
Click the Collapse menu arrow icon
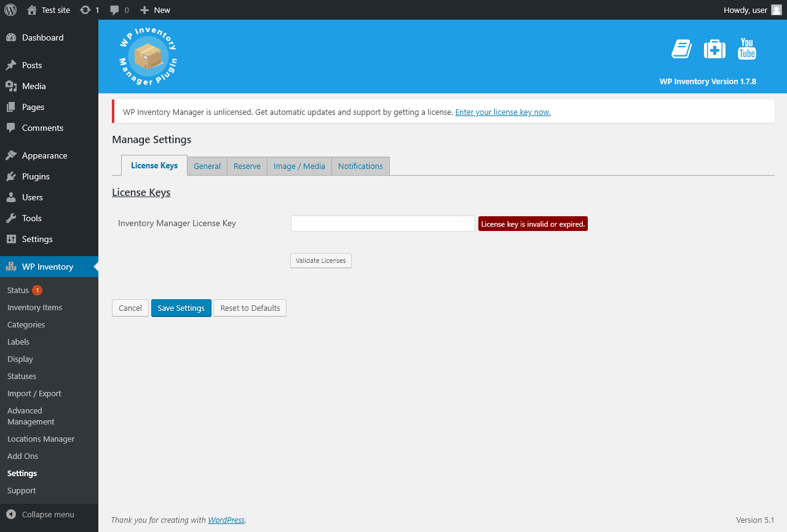pyautogui.click(x=11, y=514)
